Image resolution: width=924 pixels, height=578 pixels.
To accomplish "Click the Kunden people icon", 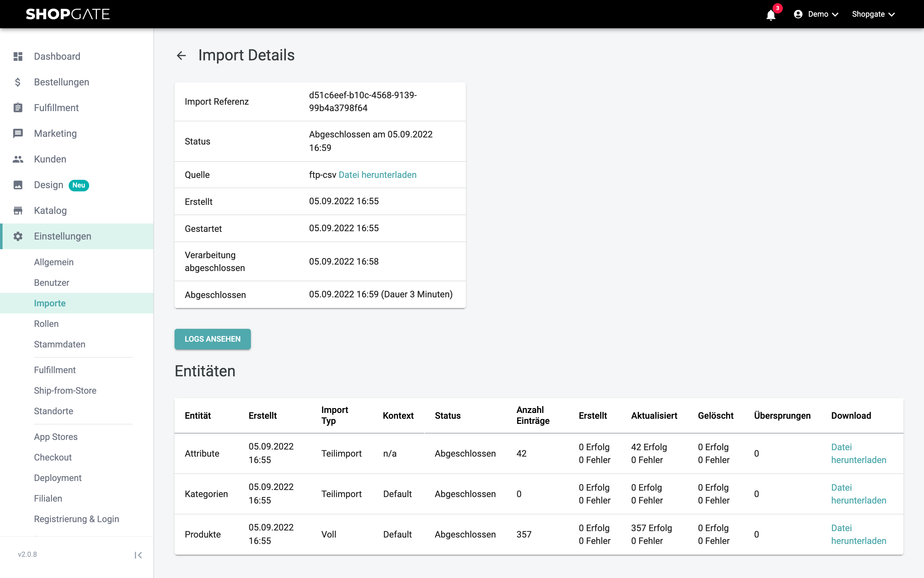I will coord(18,159).
